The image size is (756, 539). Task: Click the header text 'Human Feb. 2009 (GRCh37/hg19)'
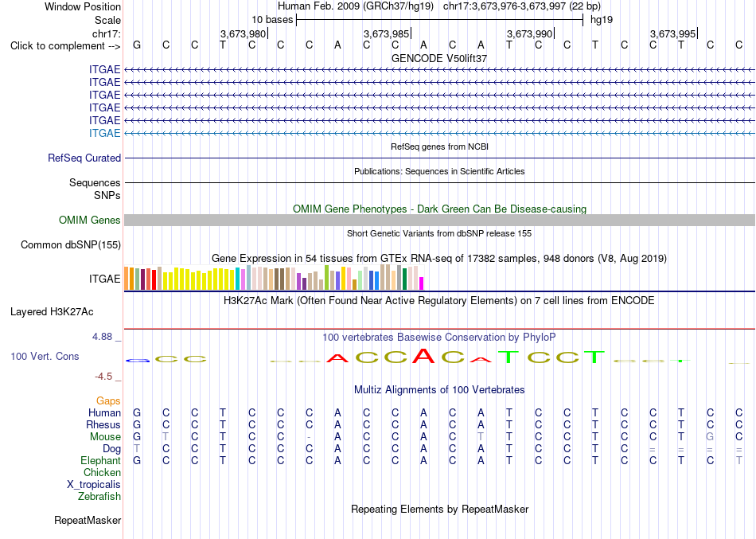coord(356,6)
